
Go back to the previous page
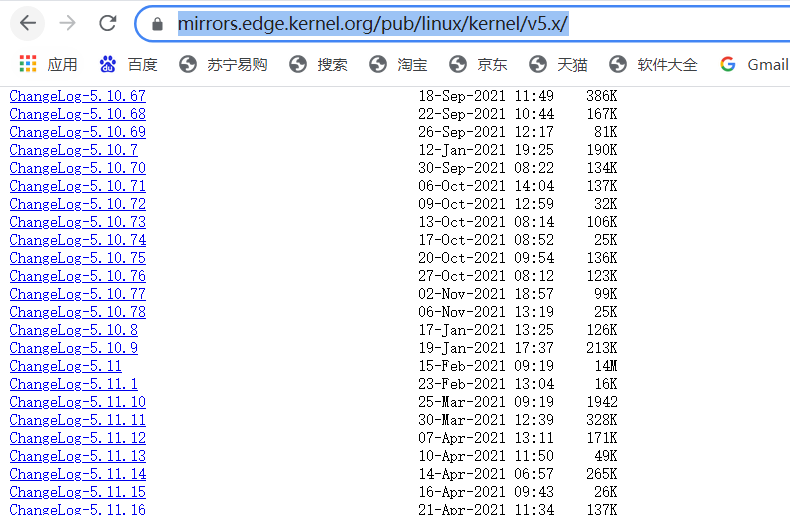(x=28, y=23)
